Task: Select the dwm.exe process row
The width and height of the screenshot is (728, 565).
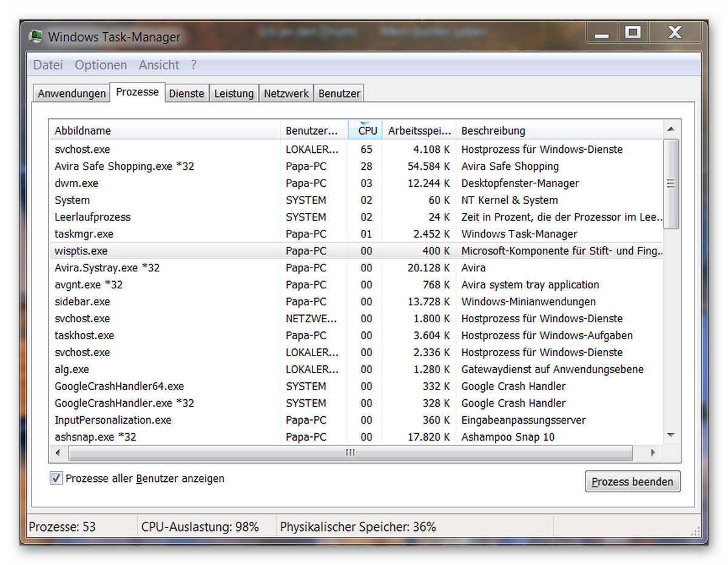Action: (x=357, y=183)
